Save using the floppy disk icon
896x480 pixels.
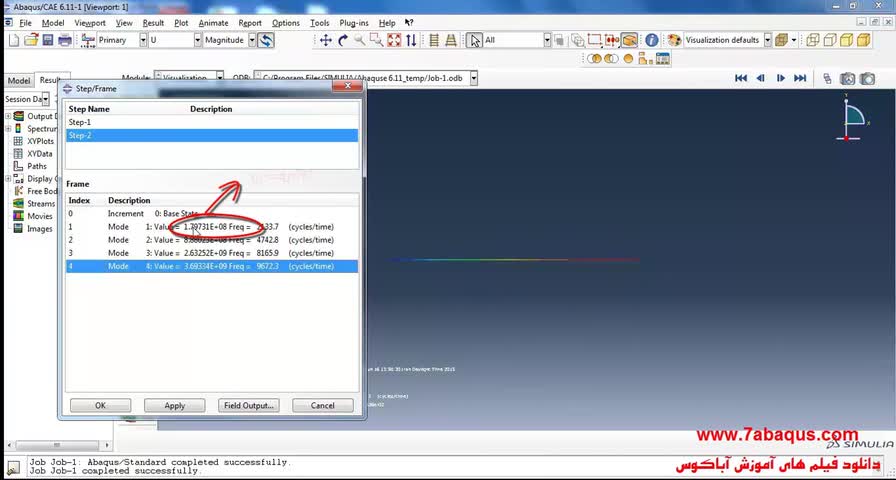click(x=48, y=40)
